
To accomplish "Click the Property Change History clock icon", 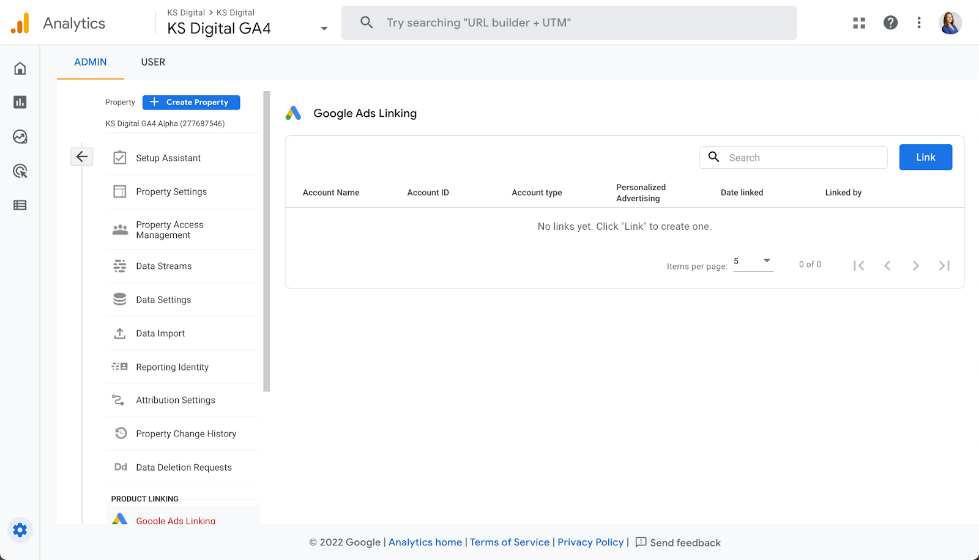I will (121, 433).
